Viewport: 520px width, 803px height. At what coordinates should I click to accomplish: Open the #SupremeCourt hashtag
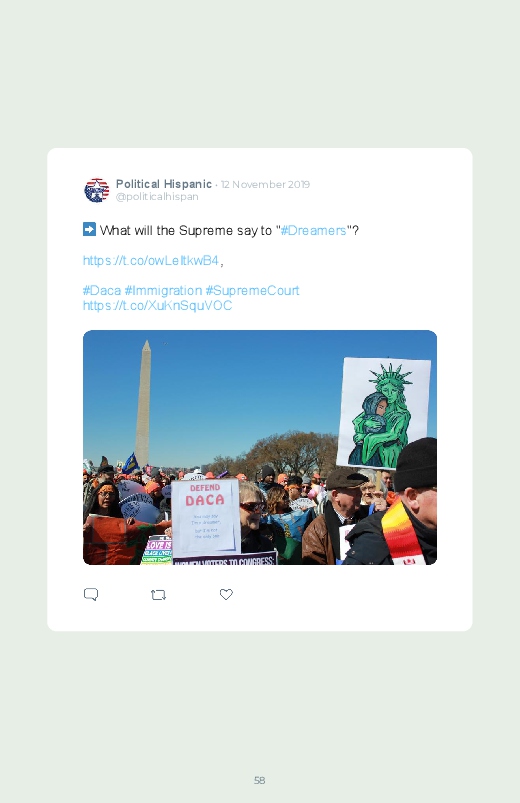click(x=252, y=290)
